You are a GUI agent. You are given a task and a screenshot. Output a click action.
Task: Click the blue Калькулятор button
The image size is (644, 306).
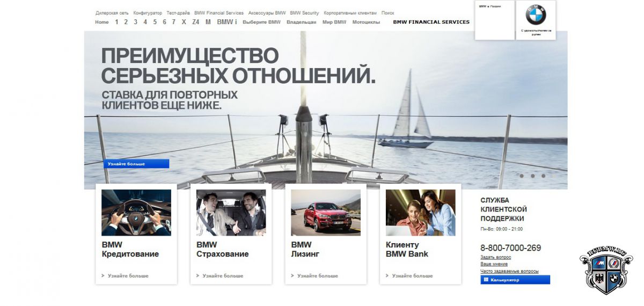[515, 280]
